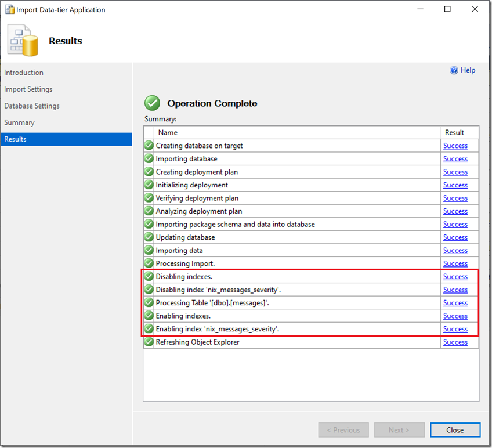Open Success link for Creating deployment plan
Image resolution: width=492 pixels, height=448 pixels.
455,172
